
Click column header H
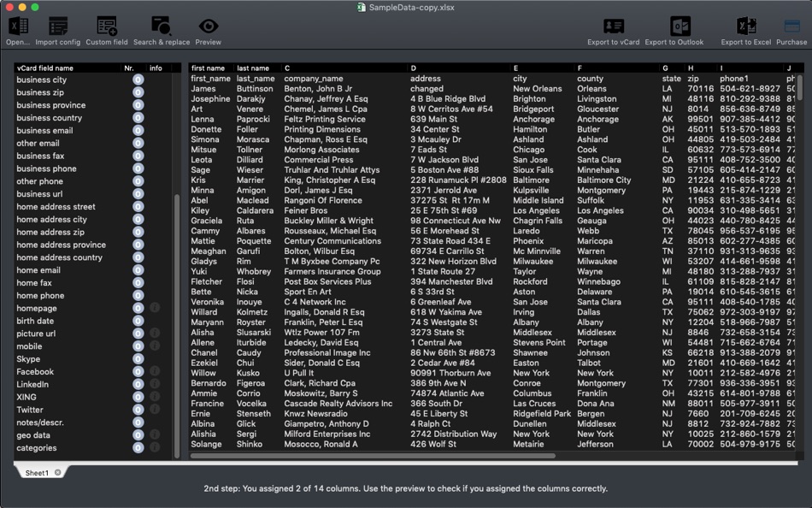(x=701, y=68)
